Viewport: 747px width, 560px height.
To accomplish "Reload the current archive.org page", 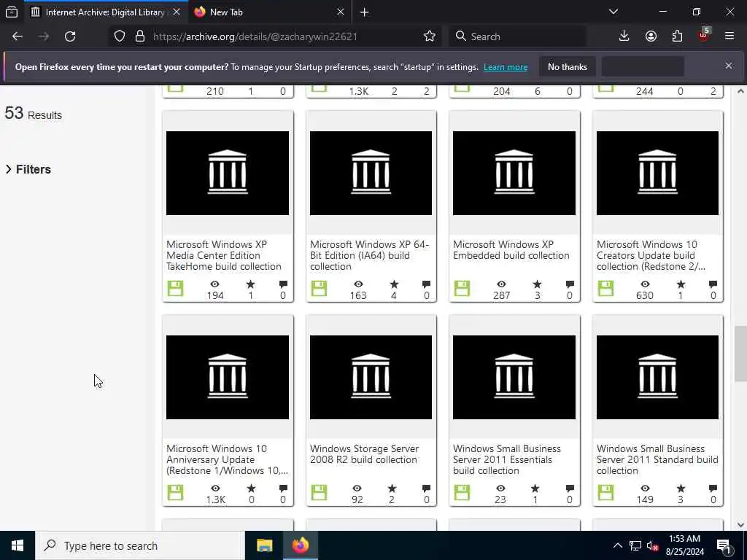I will 70,36.
